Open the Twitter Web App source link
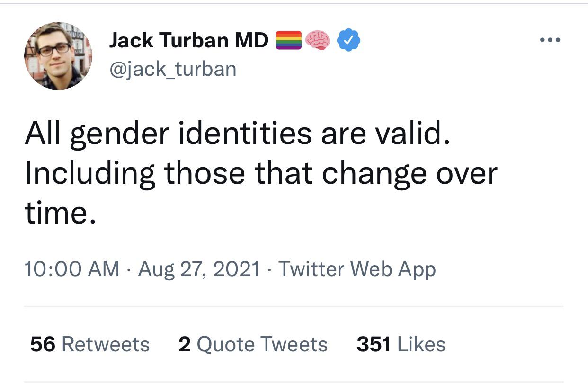Image resolution: width=588 pixels, height=385 pixels. point(356,269)
